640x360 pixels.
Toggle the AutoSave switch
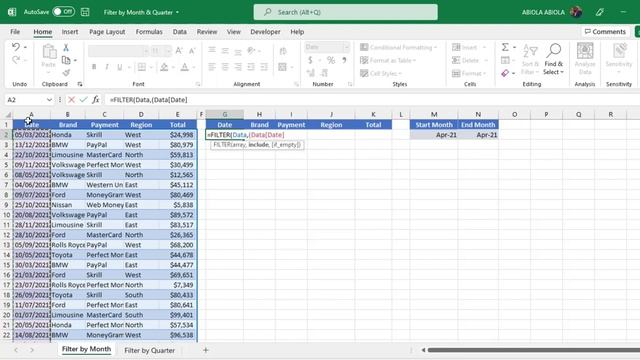63,12
